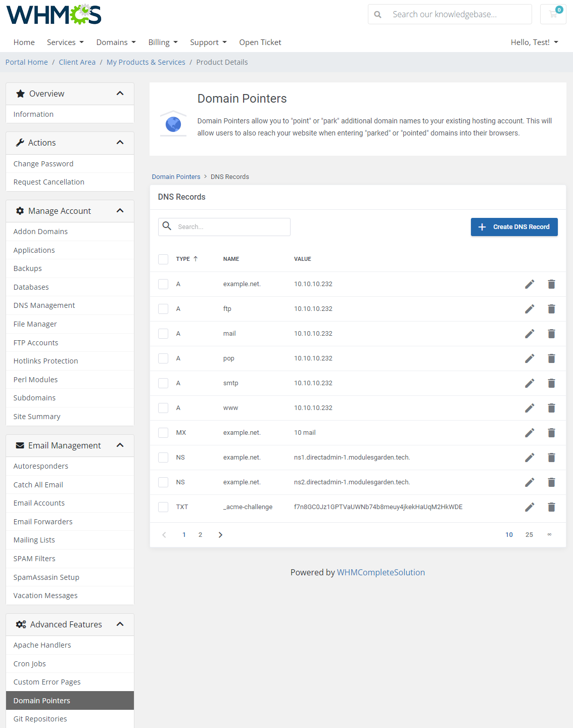Check the TXT _acme-challenge record checkbox
The height and width of the screenshot is (728, 573).
click(163, 507)
